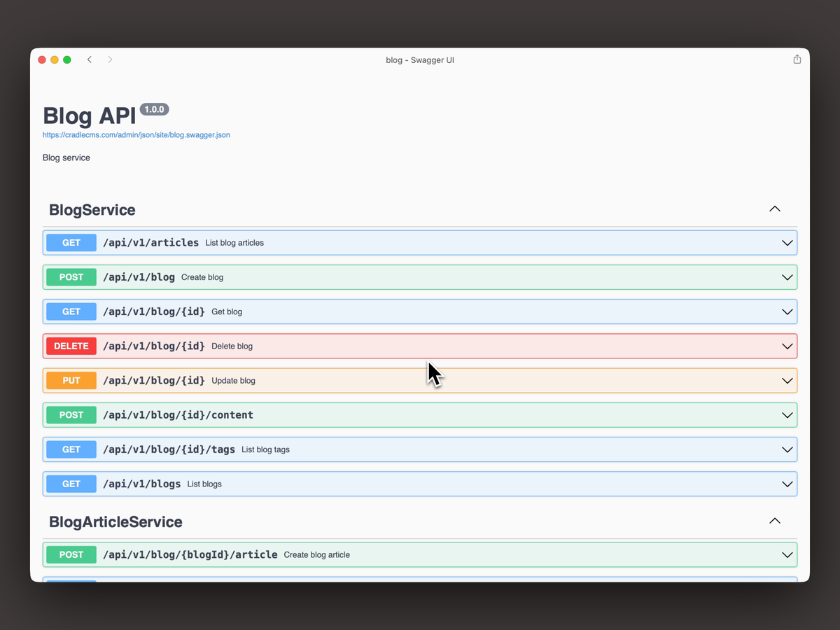Click the PUT badge on Update blog endpoint
Image resolution: width=840 pixels, height=630 pixels.
point(71,380)
